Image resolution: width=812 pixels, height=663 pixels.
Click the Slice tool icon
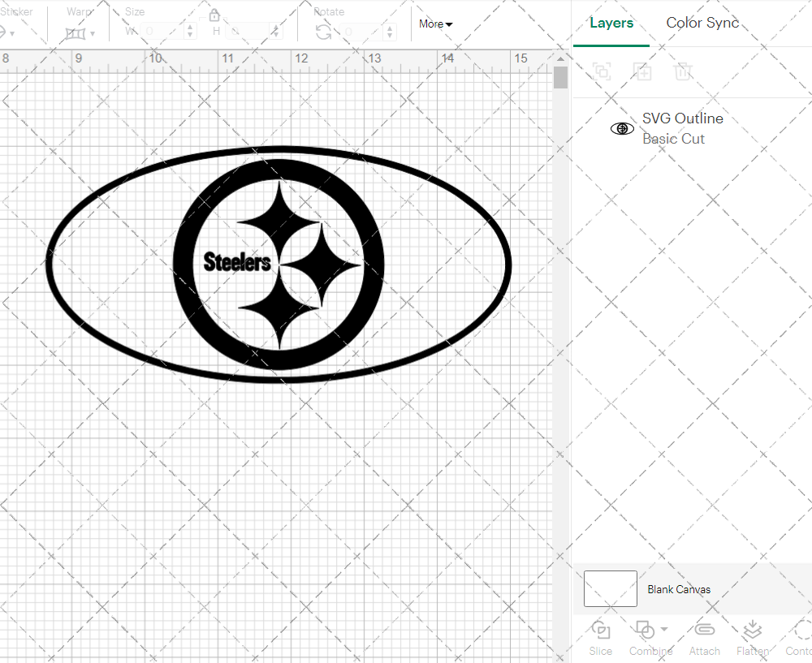pyautogui.click(x=601, y=631)
